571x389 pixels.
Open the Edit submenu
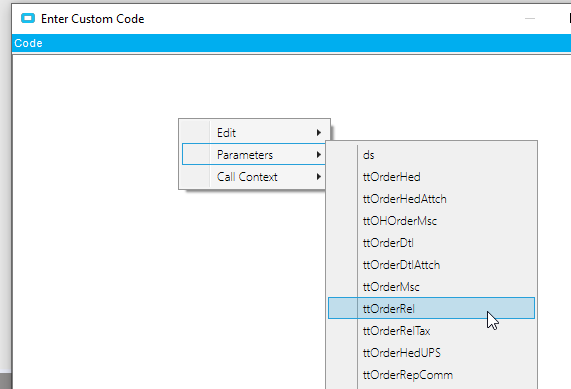254,133
